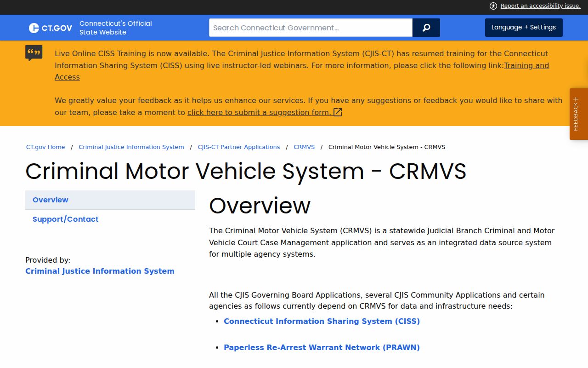This screenshot has height=368, width=588.
Task: Click the magnifying glass search button
Action: point(426,28)
